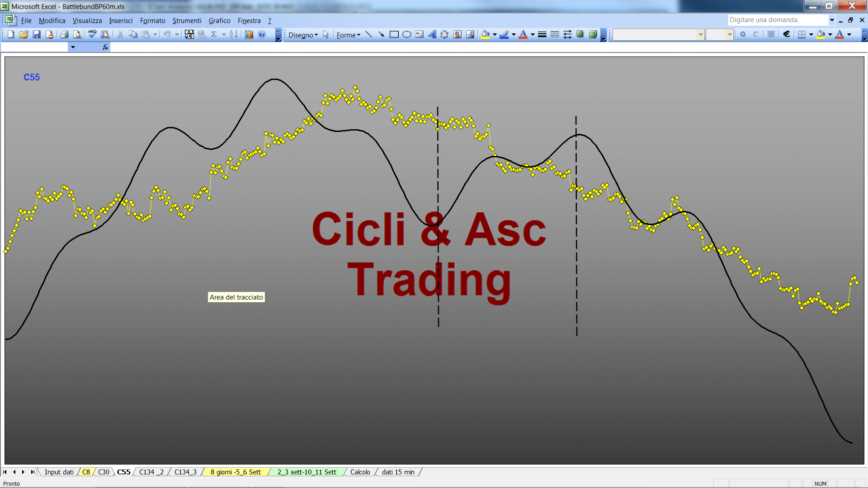
Task: Run the ABC spelling check icon
Action: tap(92, 34)
